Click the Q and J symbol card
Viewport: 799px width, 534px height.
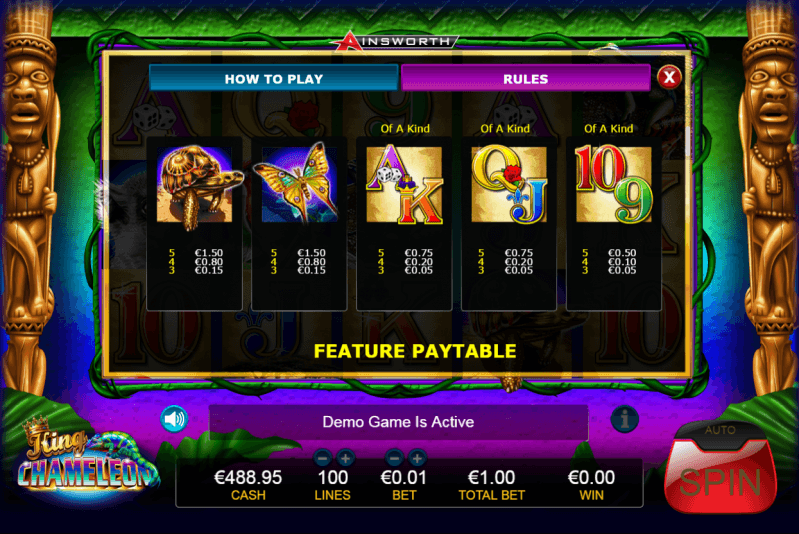pos(509,184)
